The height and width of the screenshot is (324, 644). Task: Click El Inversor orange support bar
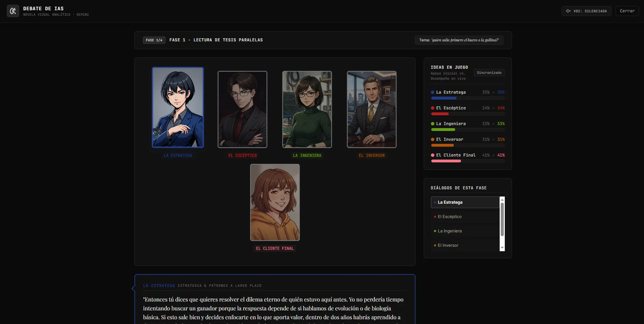click(442, 145)
